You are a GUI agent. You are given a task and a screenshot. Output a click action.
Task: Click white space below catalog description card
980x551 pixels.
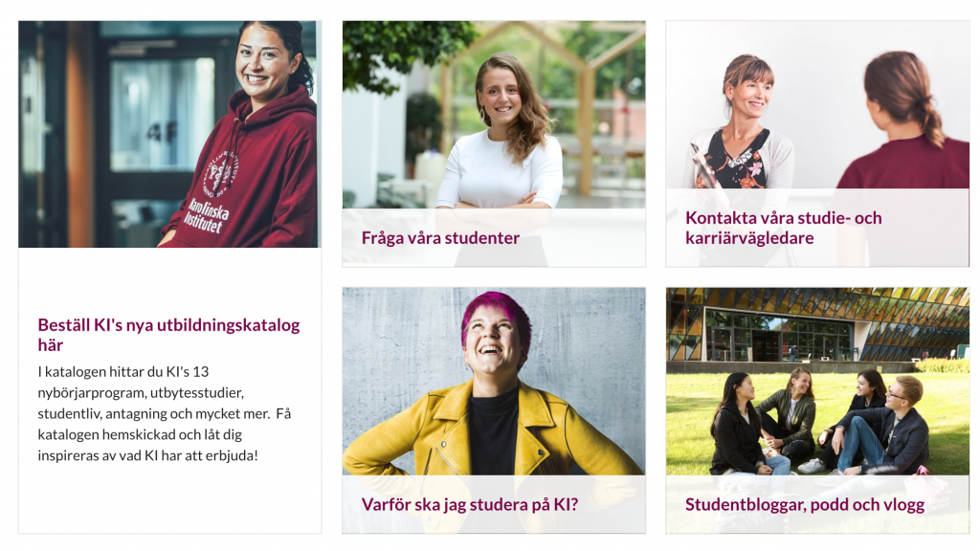169,499
